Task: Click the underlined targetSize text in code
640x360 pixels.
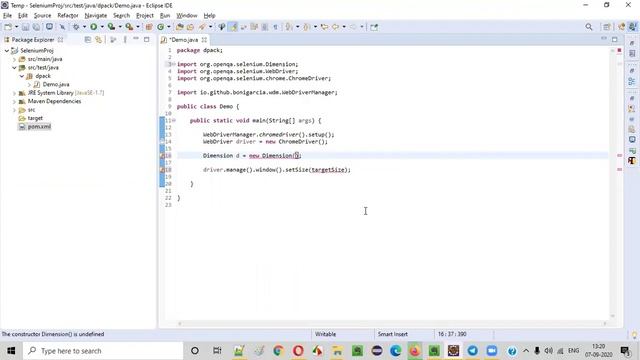Action: pos(329,170)
